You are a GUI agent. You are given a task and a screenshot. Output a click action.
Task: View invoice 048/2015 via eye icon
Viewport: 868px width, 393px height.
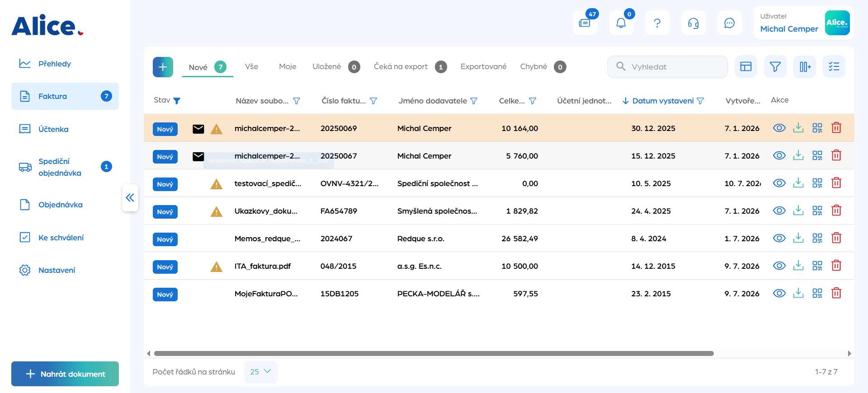point(779,266)
